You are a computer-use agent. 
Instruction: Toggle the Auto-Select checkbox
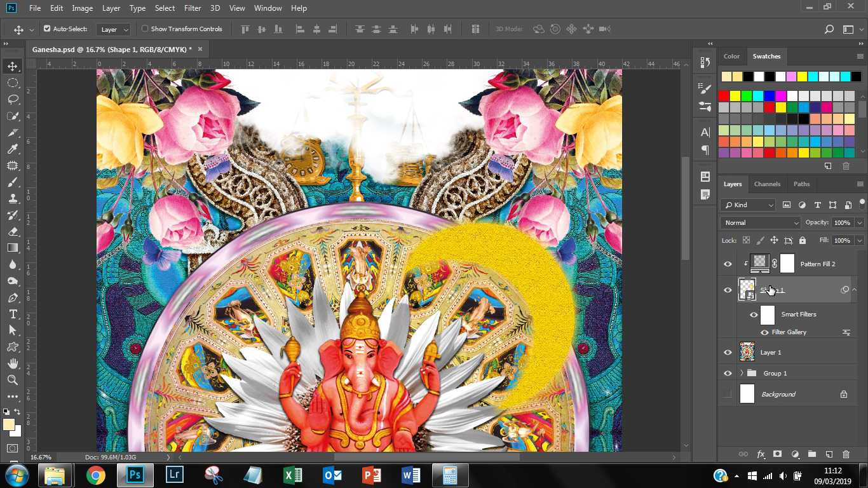47,29
